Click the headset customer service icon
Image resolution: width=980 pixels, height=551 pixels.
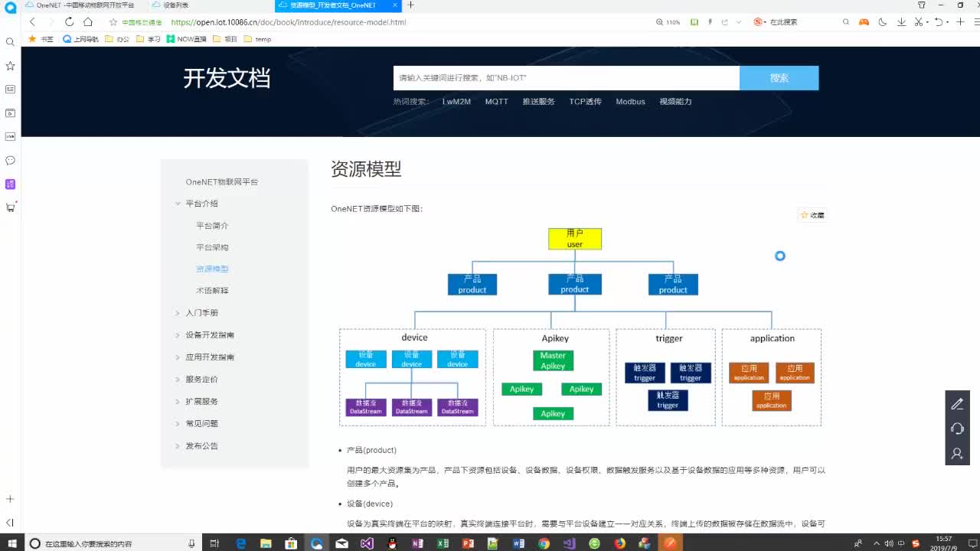point(957,429)
